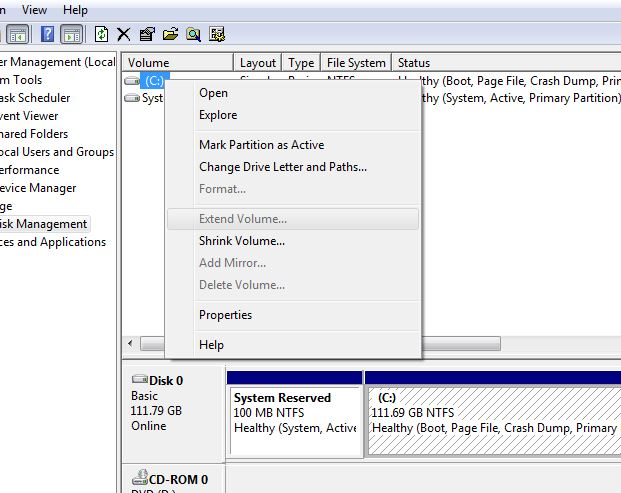This screenshot has height=493, width=621.
Task: Select Device Manager in the tree
Action: 38,188
